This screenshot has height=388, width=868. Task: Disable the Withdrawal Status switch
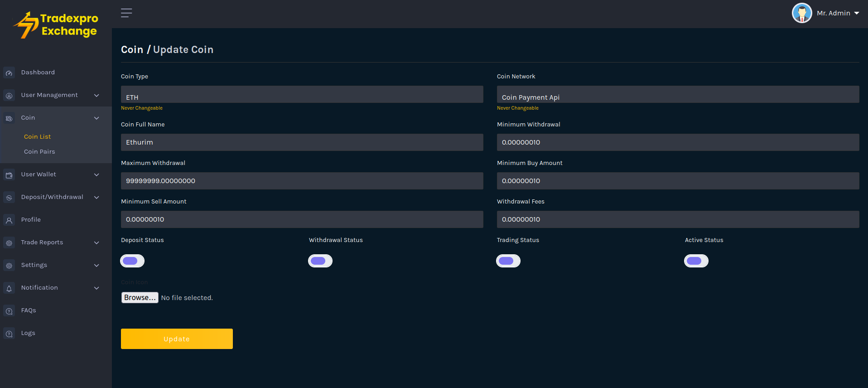point(320,261)
